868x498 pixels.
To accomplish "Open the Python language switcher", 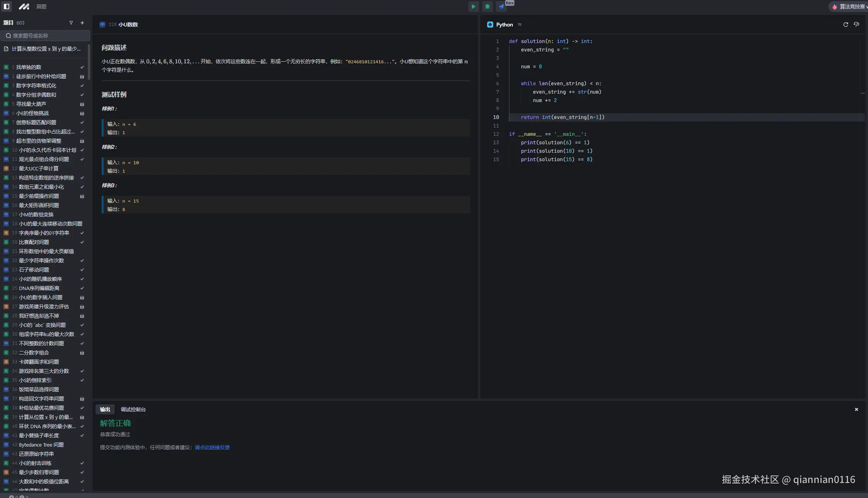I will (504, 25).
